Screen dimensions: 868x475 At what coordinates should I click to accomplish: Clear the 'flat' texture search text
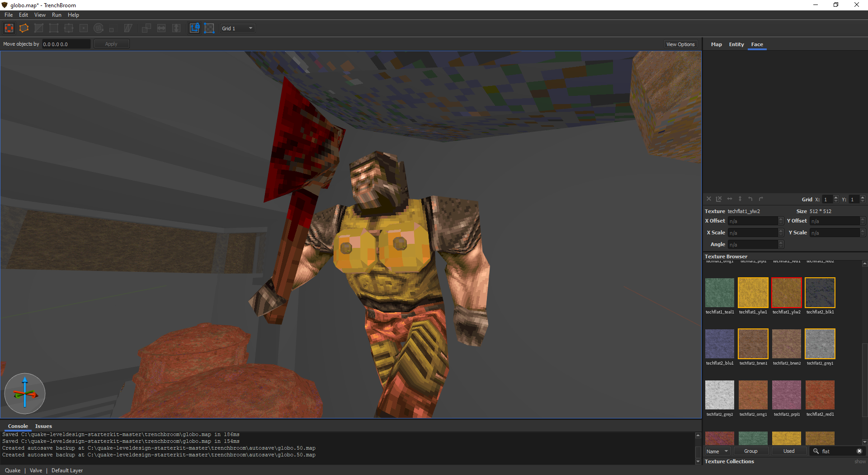[859, 451]
